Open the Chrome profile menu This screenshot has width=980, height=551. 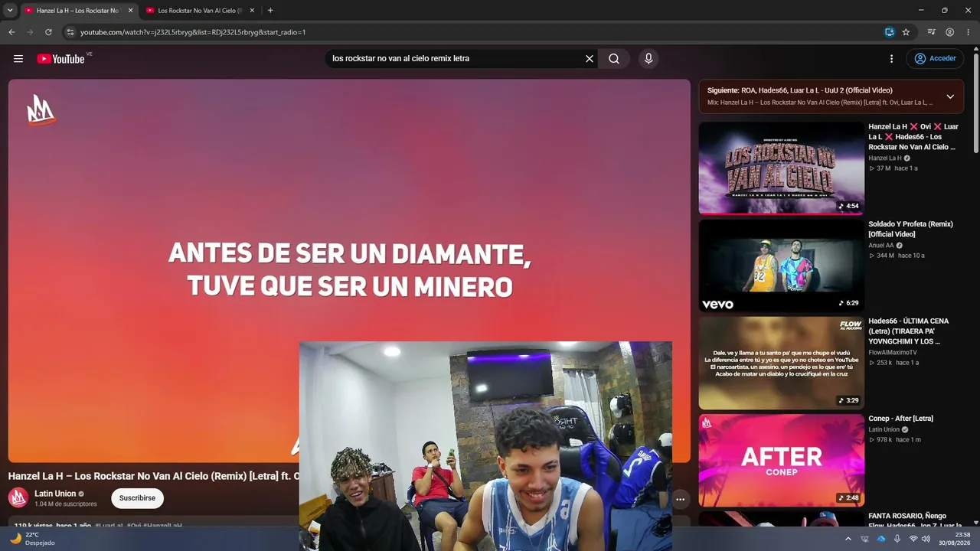click(x=949, y=32)
